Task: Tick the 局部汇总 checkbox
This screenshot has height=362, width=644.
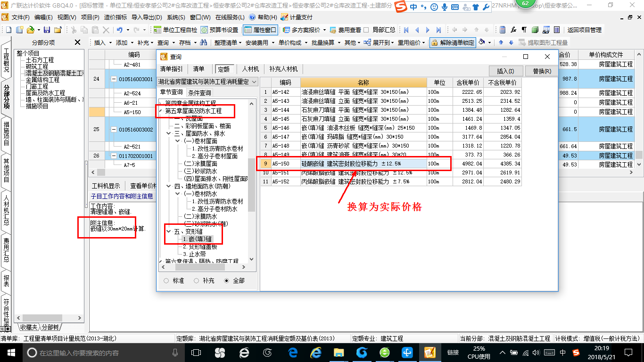Action: [x=366, y=30]
